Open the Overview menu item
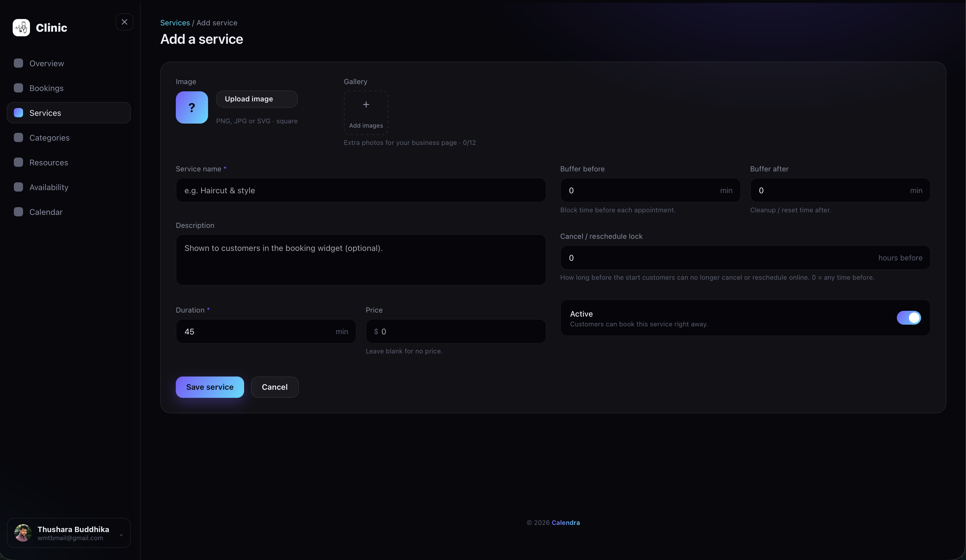This screenshot has height=560, width=966. pyautogui.click(x=69, y=63)
